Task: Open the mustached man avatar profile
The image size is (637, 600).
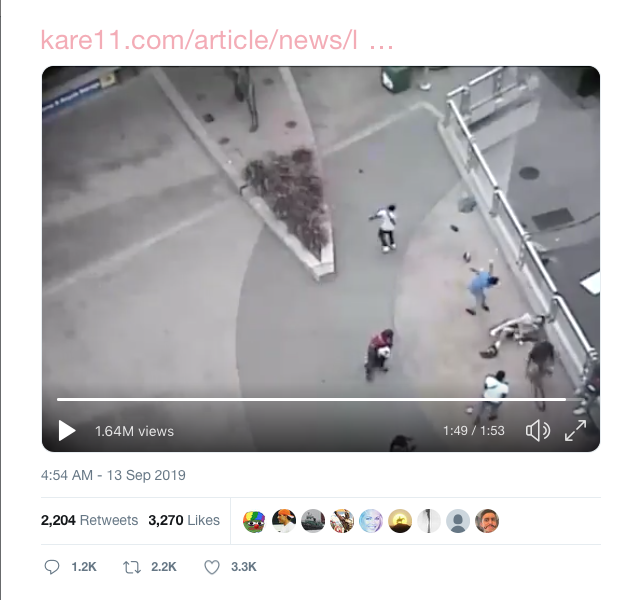Action: 487,521
